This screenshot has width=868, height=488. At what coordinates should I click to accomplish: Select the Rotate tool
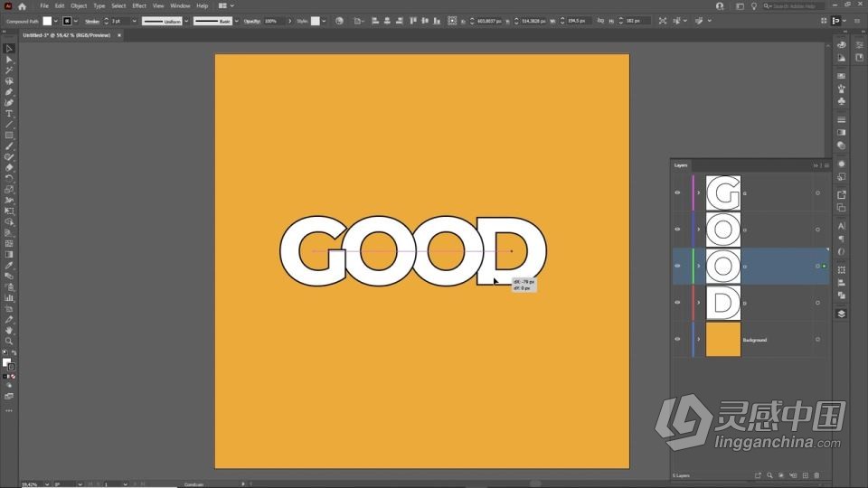tap(9, 179)
